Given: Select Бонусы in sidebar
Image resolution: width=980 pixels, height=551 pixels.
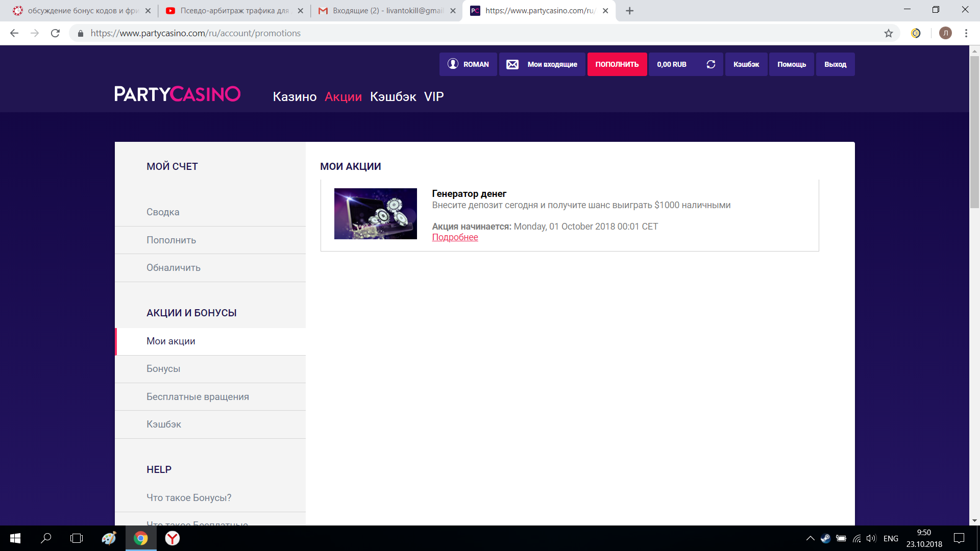Looking at the screenshot, I should [163, 369].
